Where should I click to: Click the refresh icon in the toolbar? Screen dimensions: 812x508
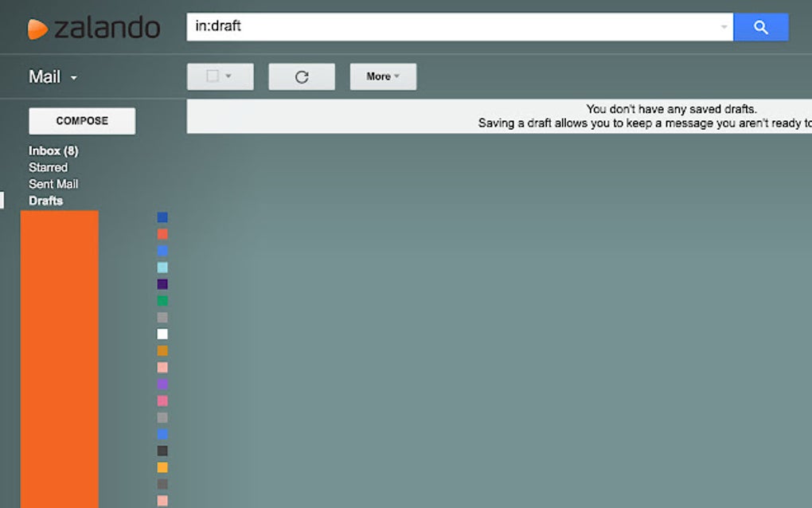click(x=301, y=76)
